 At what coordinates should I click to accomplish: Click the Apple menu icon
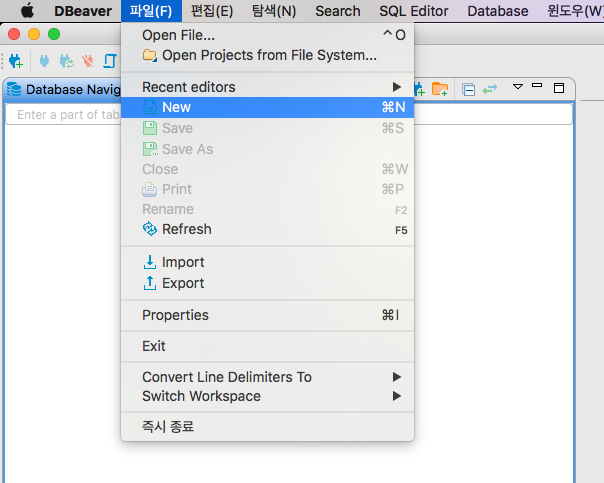pyautogui.click(x=27, y=10)
